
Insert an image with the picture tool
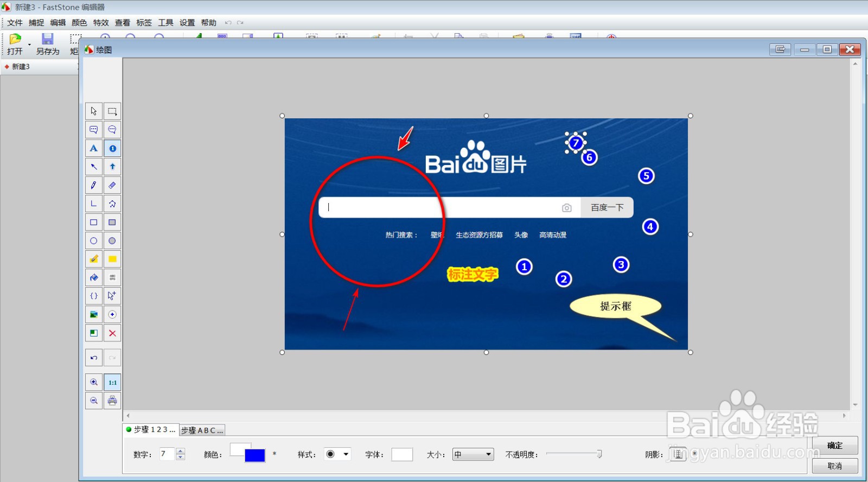(93, 314)
